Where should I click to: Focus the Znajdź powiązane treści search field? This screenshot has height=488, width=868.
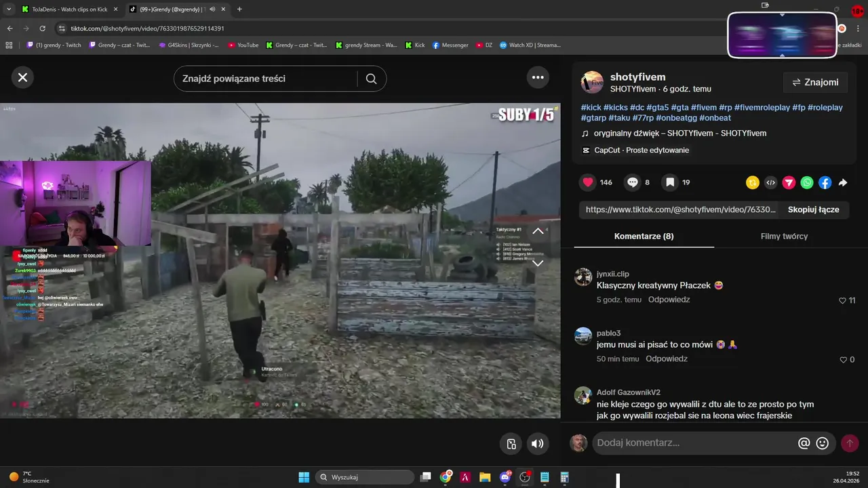pyautogui.click(x=266, y=79)
